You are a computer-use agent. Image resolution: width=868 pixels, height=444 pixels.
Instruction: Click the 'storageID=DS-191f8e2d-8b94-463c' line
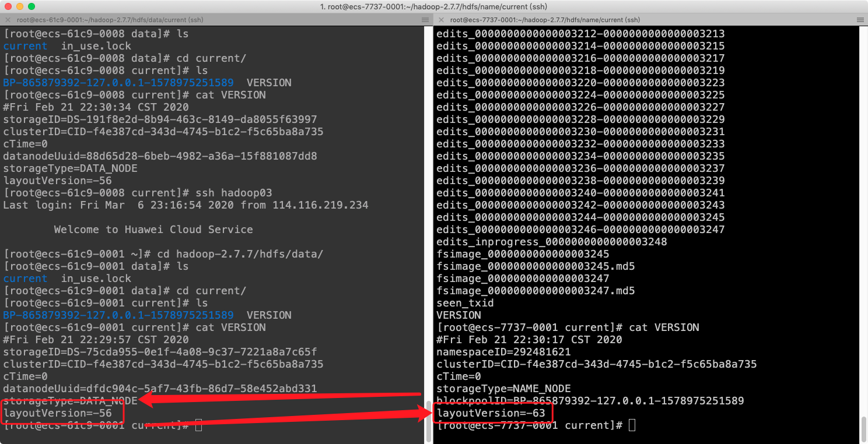160,119
